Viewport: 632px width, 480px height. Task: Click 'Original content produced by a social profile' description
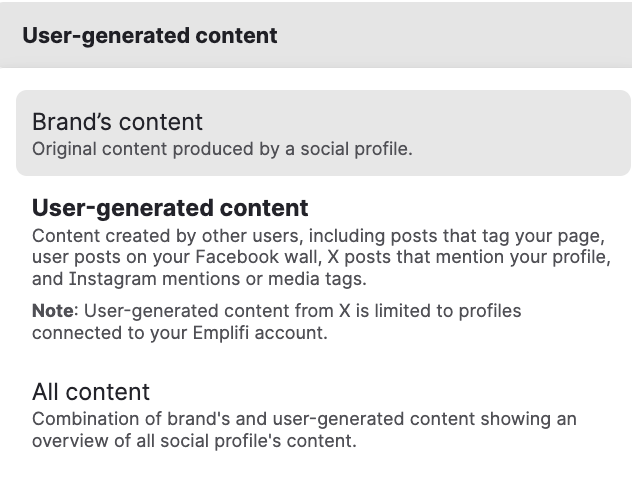[x=222, y=149]
